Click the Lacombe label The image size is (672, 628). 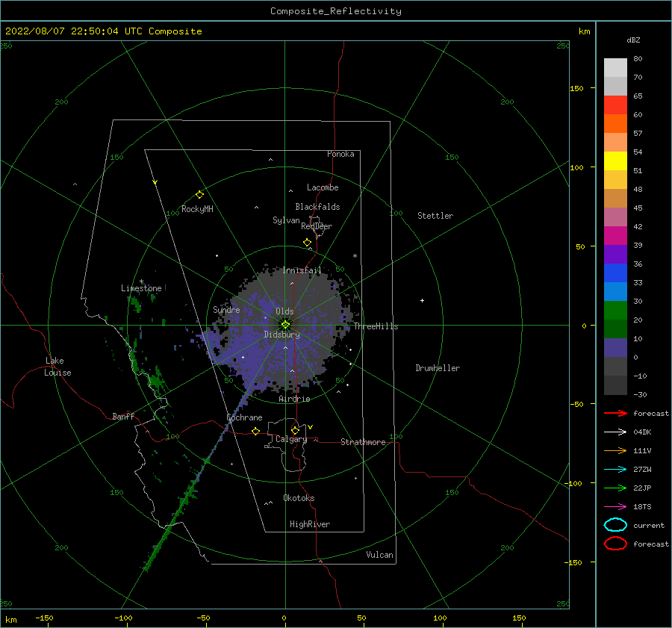(323, 187)
